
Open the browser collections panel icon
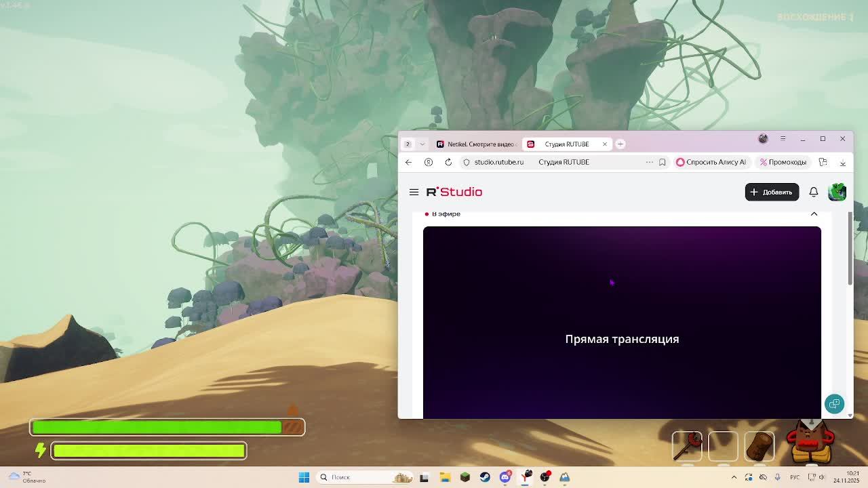point(823,162)
